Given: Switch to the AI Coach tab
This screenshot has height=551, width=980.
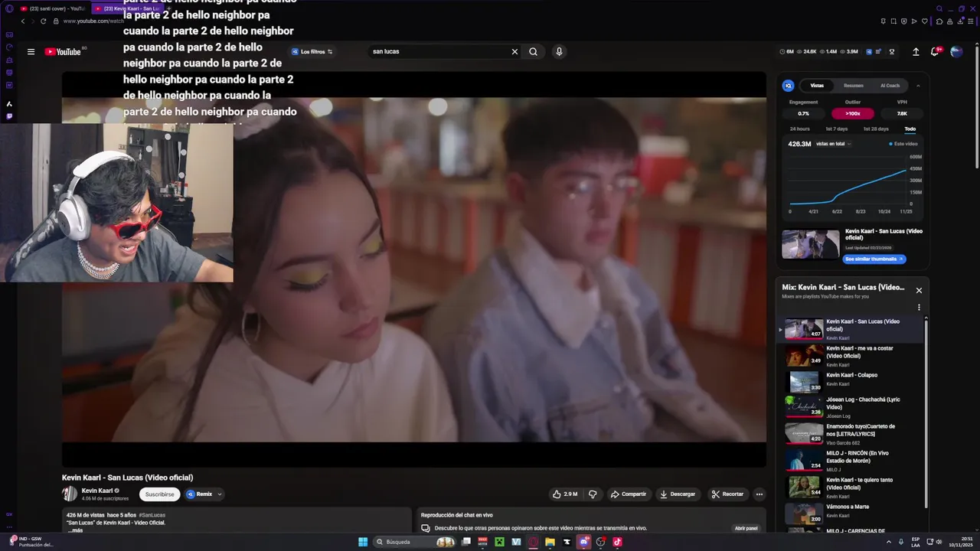Looking at the screenshot, I should (890, 86).
